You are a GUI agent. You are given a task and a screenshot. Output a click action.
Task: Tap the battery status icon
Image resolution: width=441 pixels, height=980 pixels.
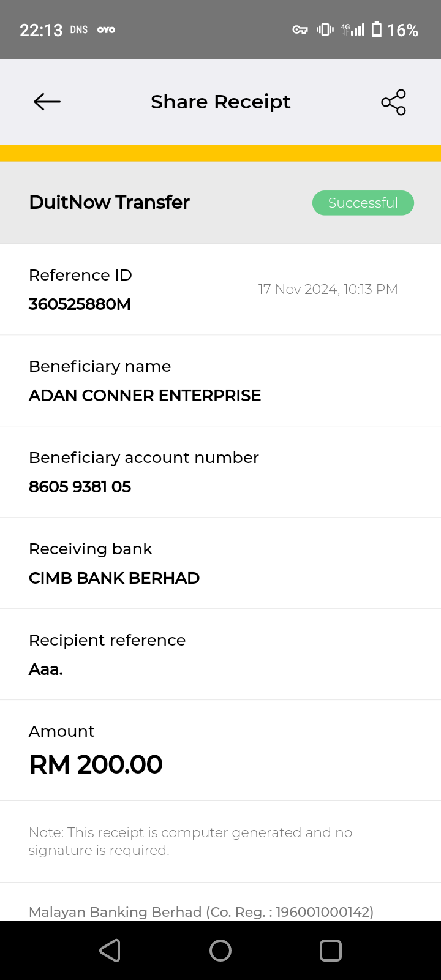[x=377, y=29]
